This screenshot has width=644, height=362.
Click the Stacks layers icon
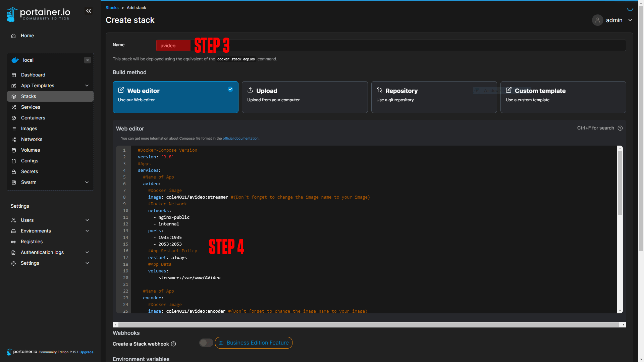point(14,97)
